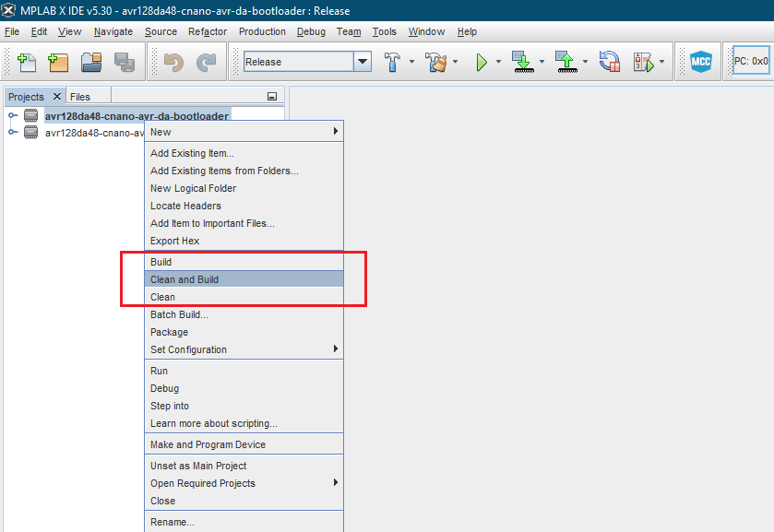Choose Build from context menu
Viewport: 774px width, 532px height.
point(244,262)
